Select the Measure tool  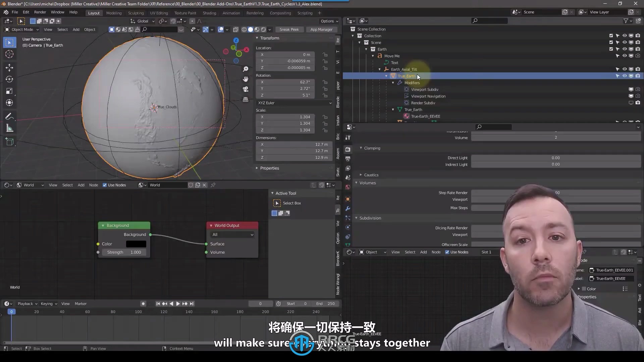(x=9, y=128)
